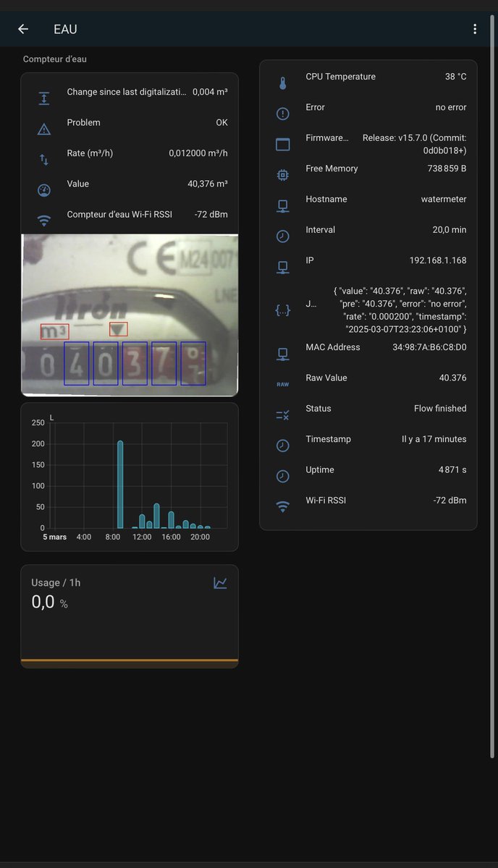This screenshot has height=868, width=498.
Task: Open the Usage / 1h card
Action: 130,616
